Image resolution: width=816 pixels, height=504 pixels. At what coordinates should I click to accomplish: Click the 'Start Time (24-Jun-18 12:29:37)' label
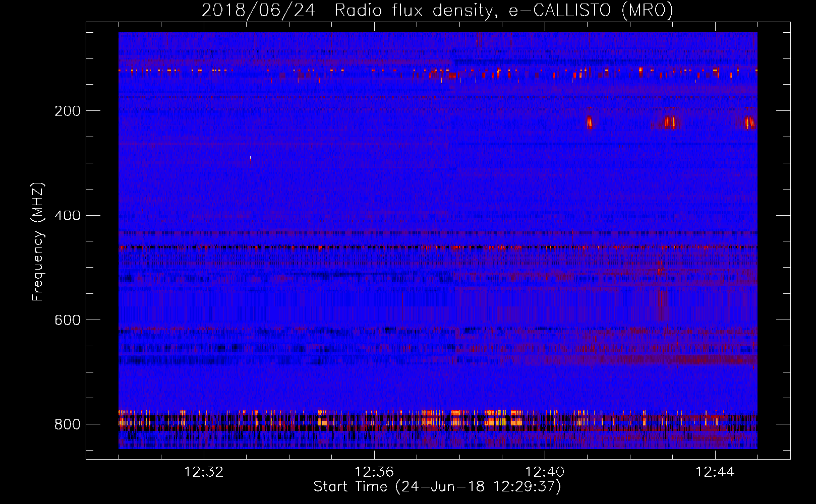437,487
